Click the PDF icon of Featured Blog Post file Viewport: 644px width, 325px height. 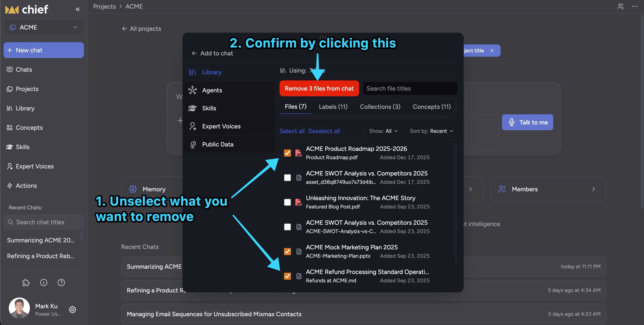click(298, 202)
